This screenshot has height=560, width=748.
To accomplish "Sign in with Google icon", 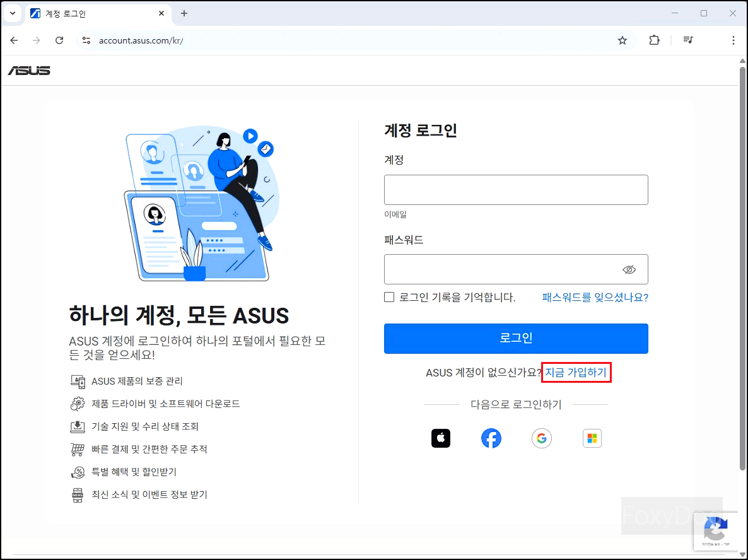I will tap(541, 438).
